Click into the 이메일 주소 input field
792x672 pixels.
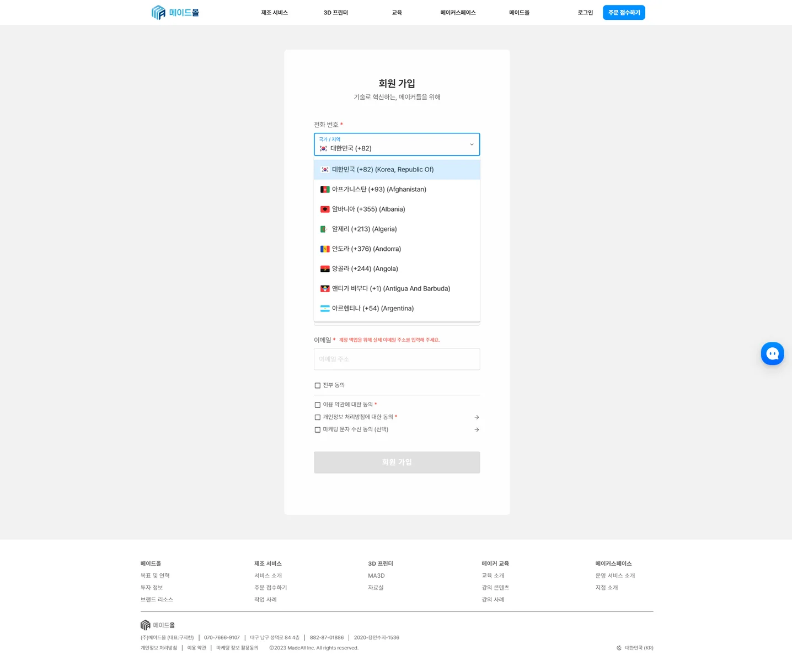(x=397, y=359)
